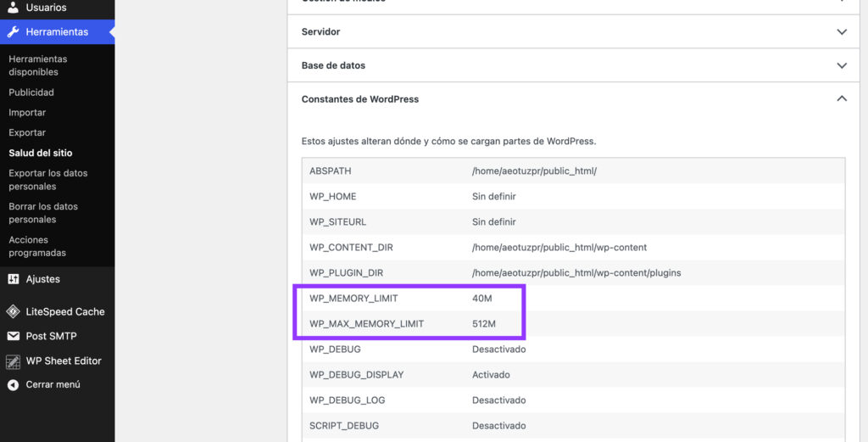Select the ABSPATH constant name
This screenshot has width=868, height=442.
tap(330, 171)
